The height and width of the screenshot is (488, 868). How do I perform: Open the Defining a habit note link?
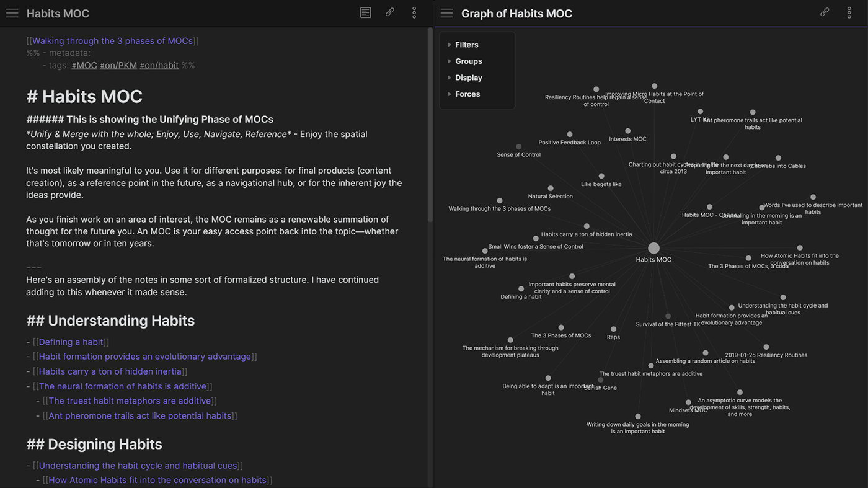pos(70,342)
